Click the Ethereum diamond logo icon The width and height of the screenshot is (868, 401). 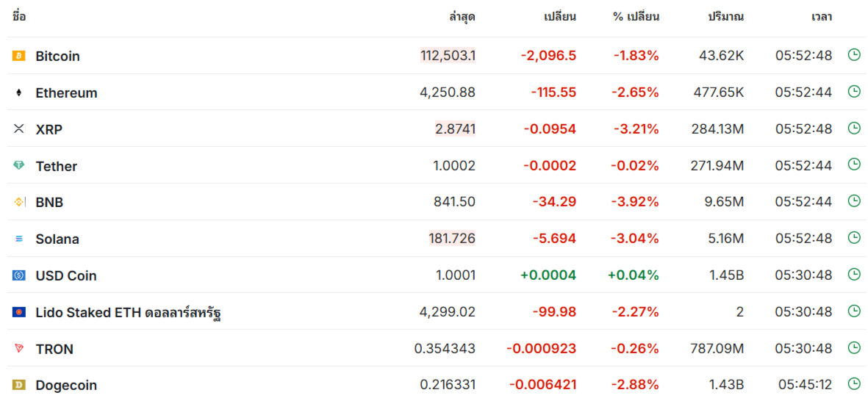click(x=19, y=93)
